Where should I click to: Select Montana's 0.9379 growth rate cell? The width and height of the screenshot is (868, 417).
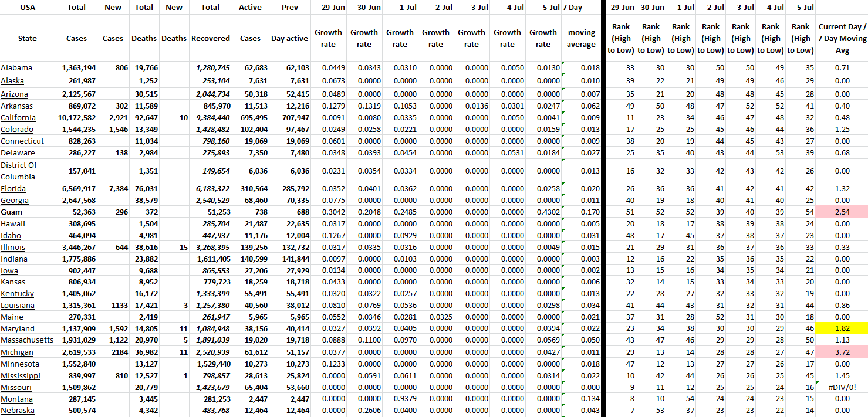coord(400,399)
